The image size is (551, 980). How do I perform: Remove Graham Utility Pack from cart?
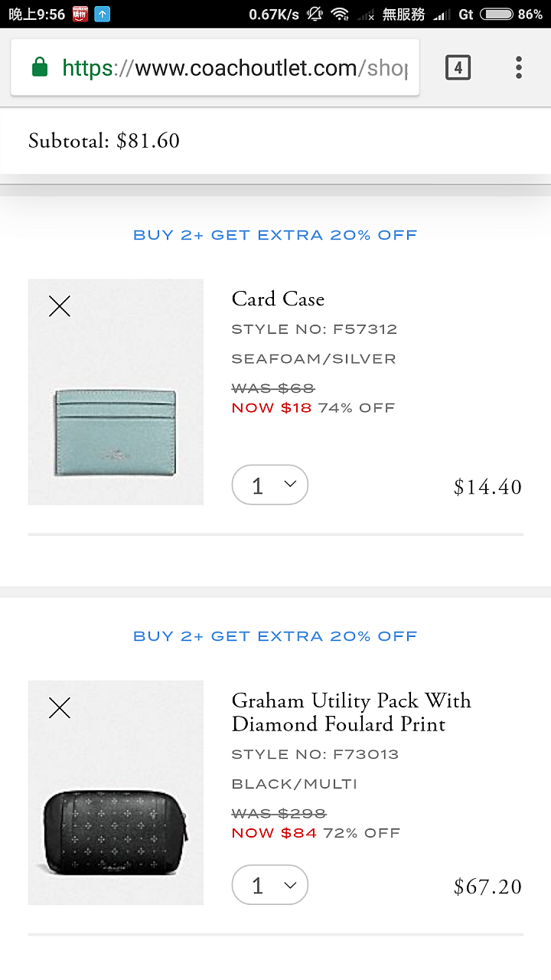pyautogui.click(x=60, y=708)
